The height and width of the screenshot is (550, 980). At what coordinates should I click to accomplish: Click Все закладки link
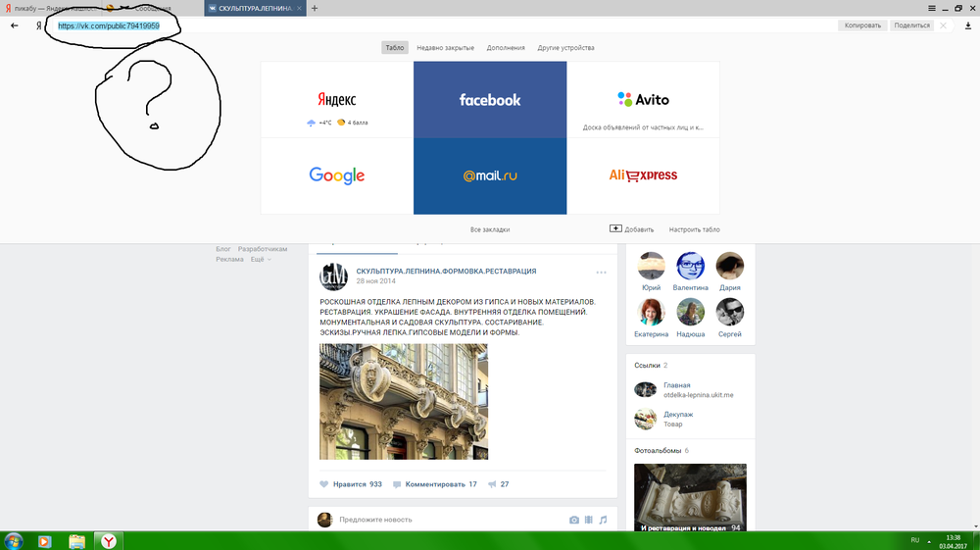coord(490,229)
